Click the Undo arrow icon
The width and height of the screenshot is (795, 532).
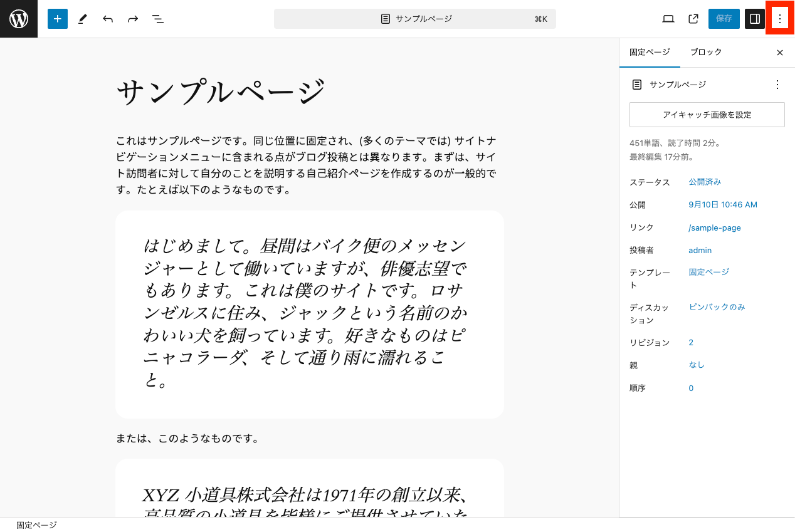pos(108,19)
